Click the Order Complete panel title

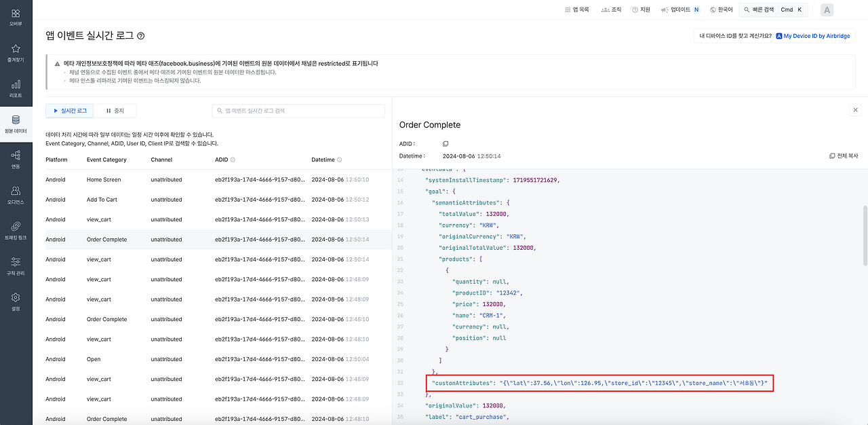click(430, 125)
